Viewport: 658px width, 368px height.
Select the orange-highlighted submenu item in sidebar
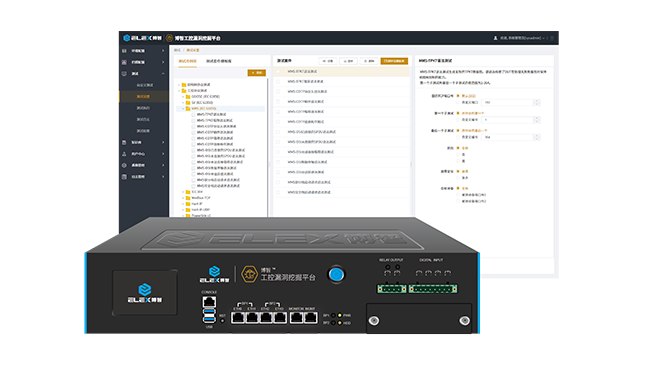click(144, 97)
